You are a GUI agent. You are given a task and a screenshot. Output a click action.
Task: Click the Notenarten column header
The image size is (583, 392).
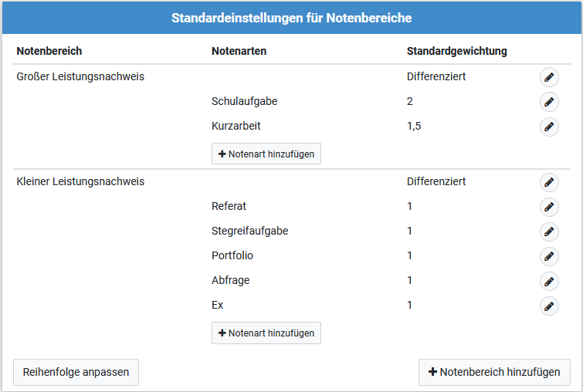click(239, 51)
